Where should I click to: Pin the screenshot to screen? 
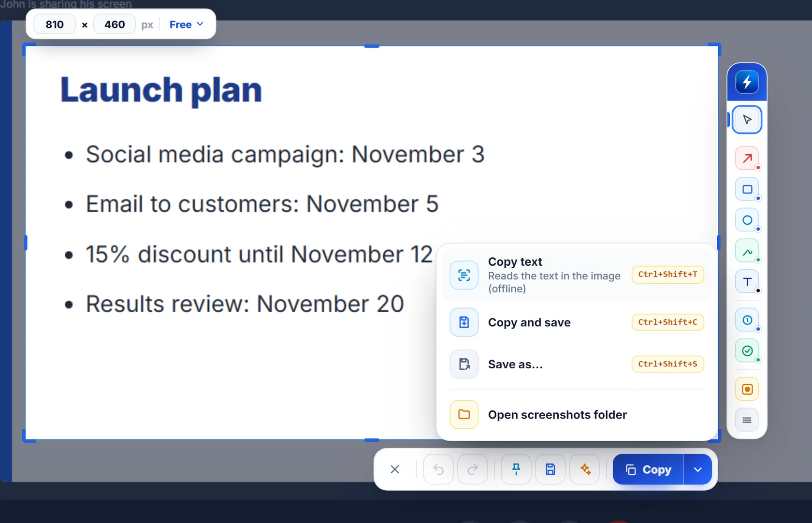(x=516, y=469)
